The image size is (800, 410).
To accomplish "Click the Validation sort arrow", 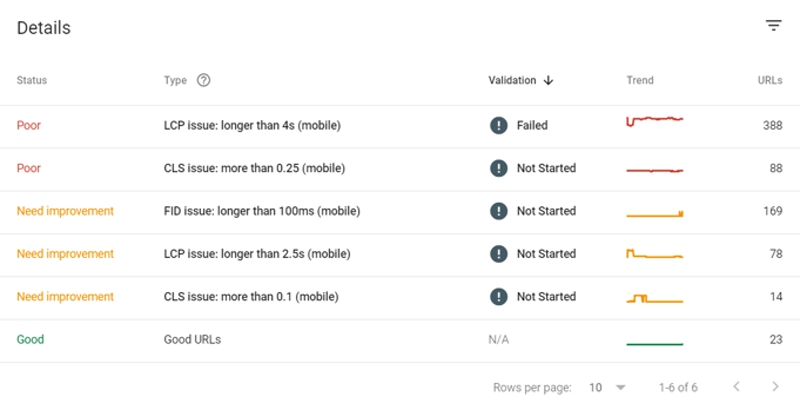I will 548,81.
